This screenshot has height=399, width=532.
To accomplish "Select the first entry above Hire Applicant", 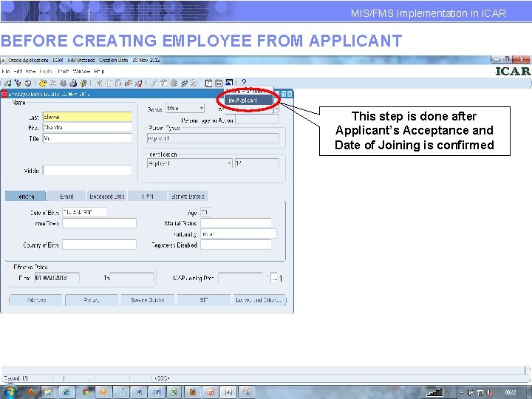I will (249, 92).
